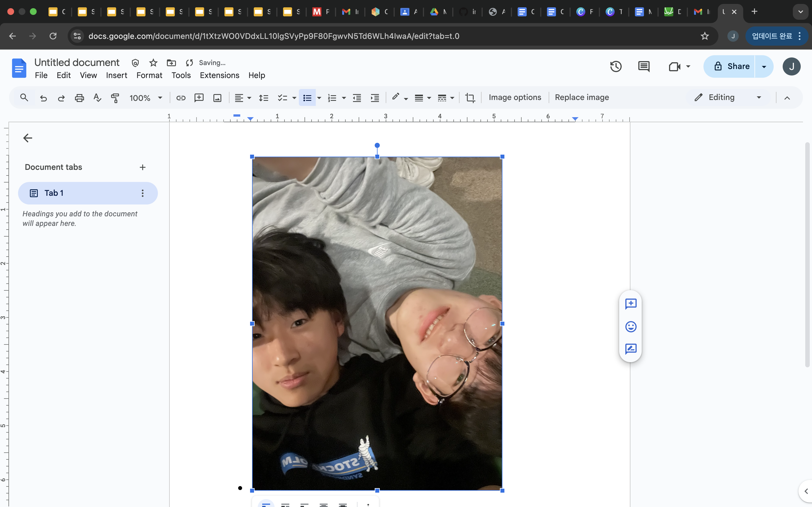The height and width of the screenshot is (507, 812).
Task: Open the 100% zoom dropdown
Action: (145, 97)
